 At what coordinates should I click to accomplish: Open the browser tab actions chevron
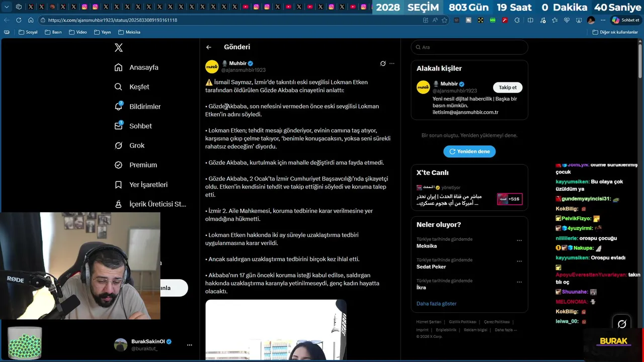pyautogui.click(x=7, y=7)
